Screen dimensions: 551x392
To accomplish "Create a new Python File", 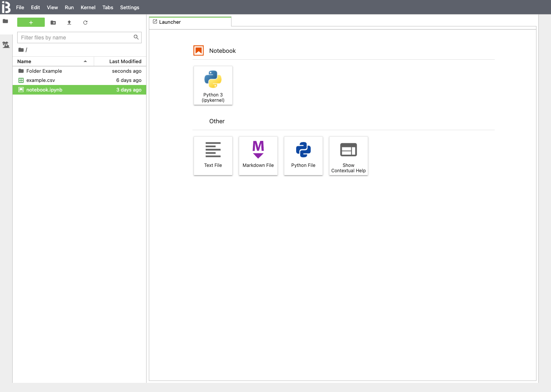I will click(303, 156).
